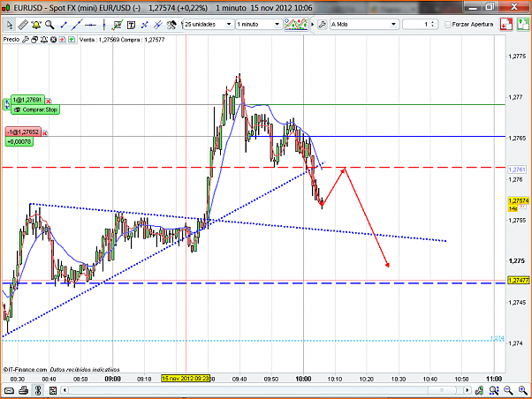The width and height of the screenshot is (532, 399).
Task: Select the crossed lines drawing tool
Action: pyautogui.click(x=158, y=25)
